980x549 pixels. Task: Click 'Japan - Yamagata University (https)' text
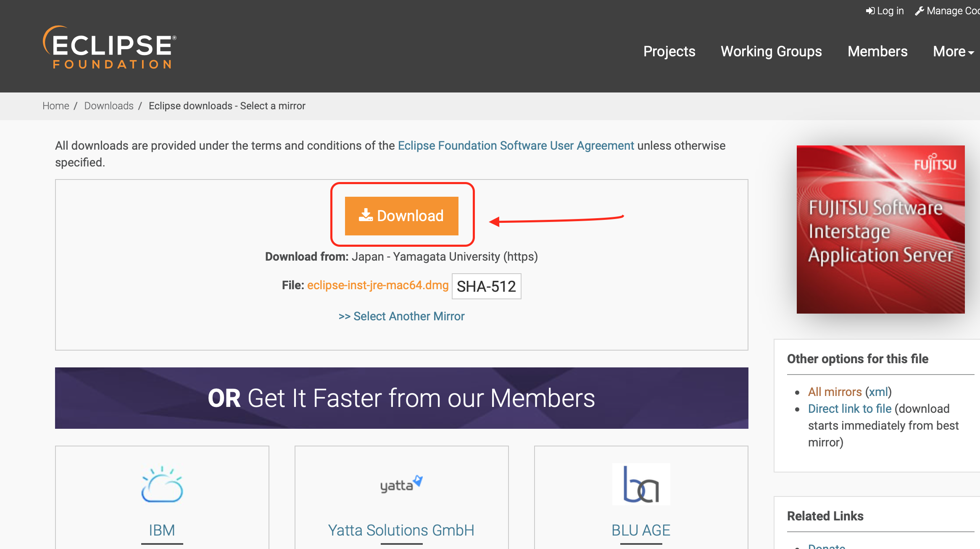point(445,256)
